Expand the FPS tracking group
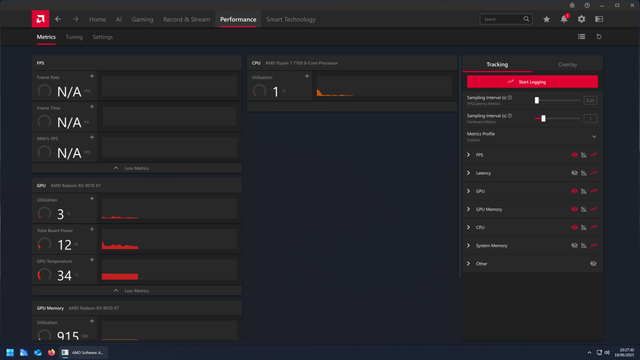640x360 pixels. (469, 155)
